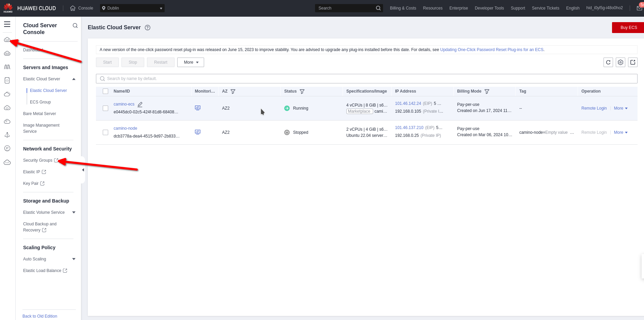Open the table settings gear icon
This screenshot has height=320, width=644.
[620, 62]
